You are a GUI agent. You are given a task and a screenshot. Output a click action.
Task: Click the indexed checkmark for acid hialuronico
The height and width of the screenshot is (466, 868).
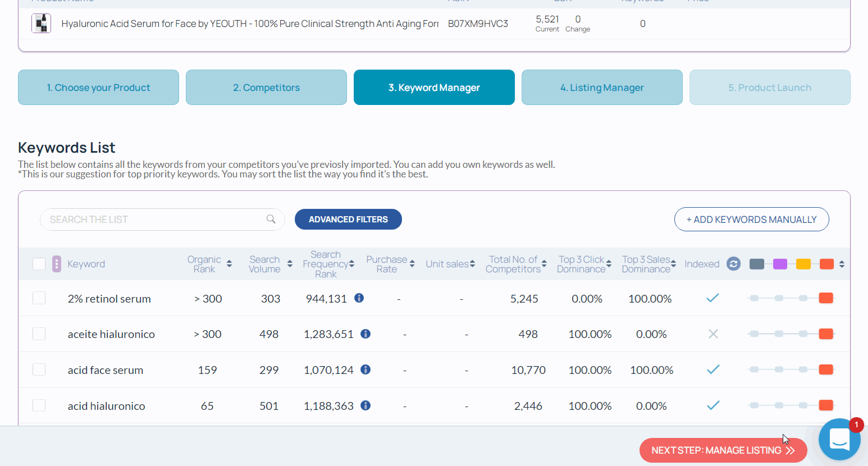click(x=713, y=405)
